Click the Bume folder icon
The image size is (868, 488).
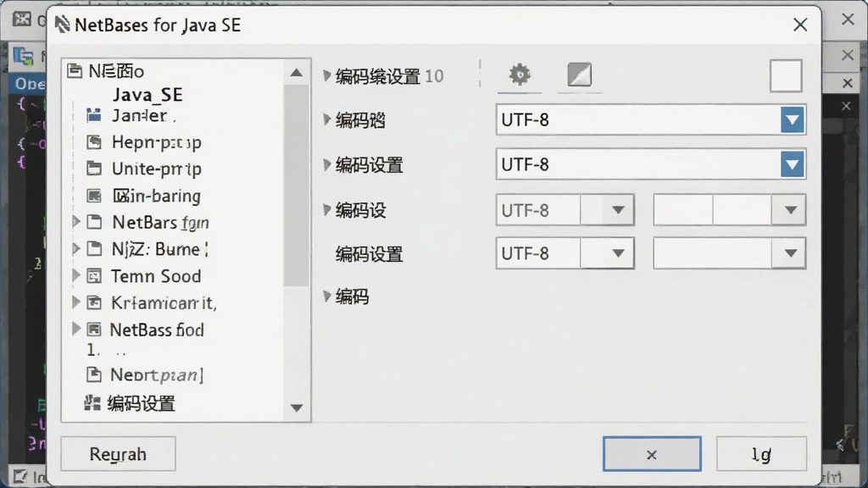click(95, 249)
